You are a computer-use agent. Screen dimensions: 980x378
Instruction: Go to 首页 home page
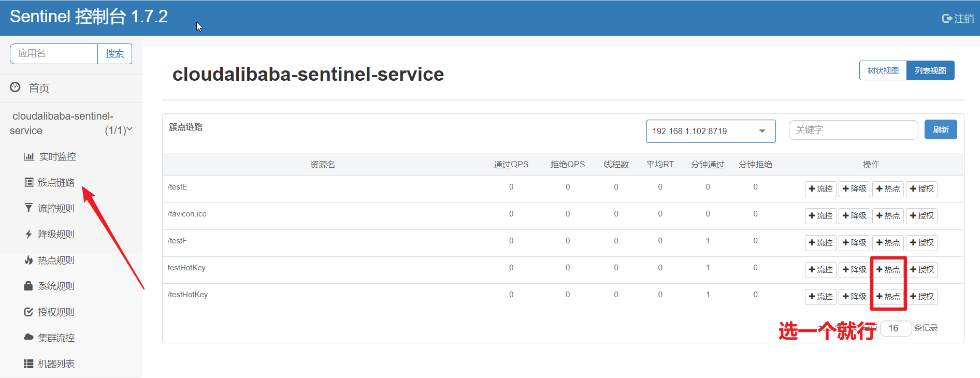pyautogui.click(x=39, y=88)
